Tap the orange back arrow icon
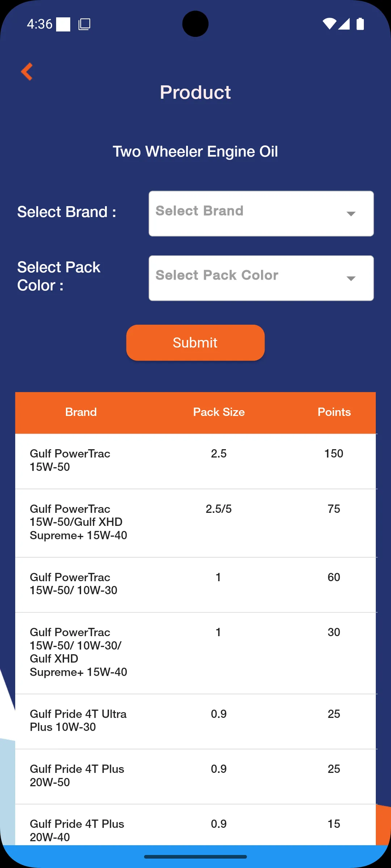391x868 pixels. (x=27, y=72)
